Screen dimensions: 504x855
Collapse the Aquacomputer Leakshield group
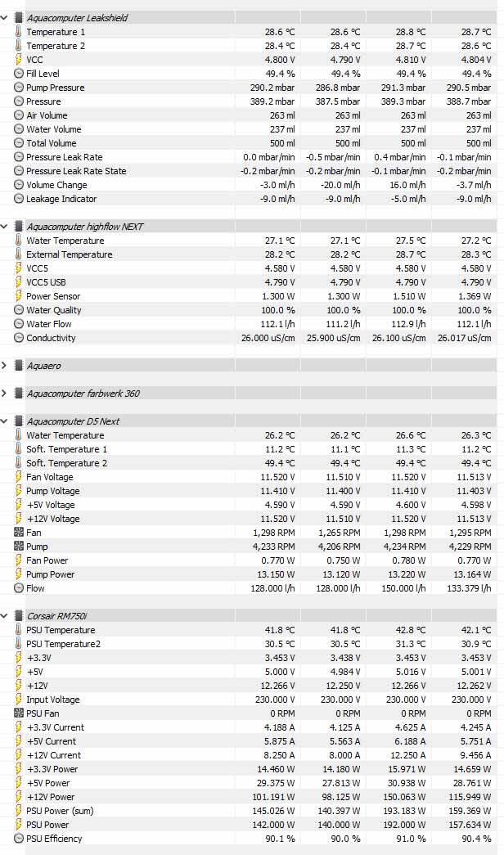4,18
